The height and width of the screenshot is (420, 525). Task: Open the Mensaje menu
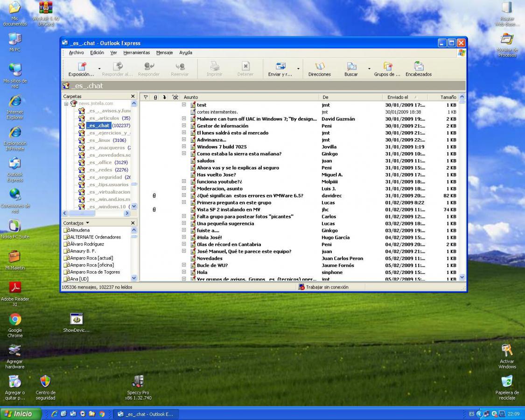(164, 53)
